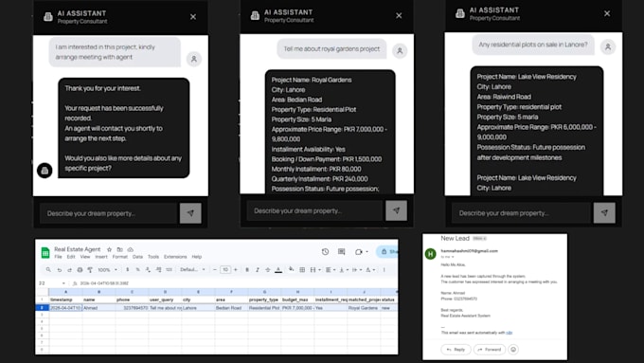The image size is (644, 363).
Task: Open the Help menu in Sheets
Action: pos(197,257)
